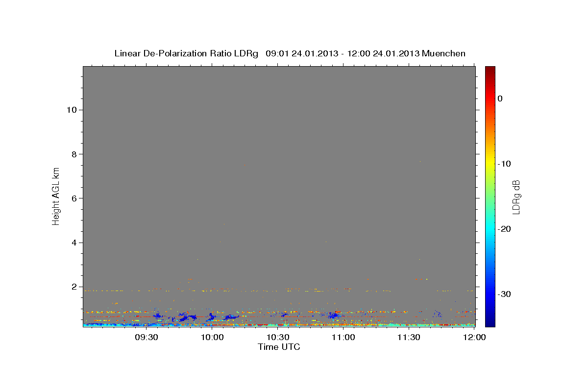Viewport: 588px width, 392px height.
Task: Click the 11:00 time tick label
Action: (x=343, y=337)
